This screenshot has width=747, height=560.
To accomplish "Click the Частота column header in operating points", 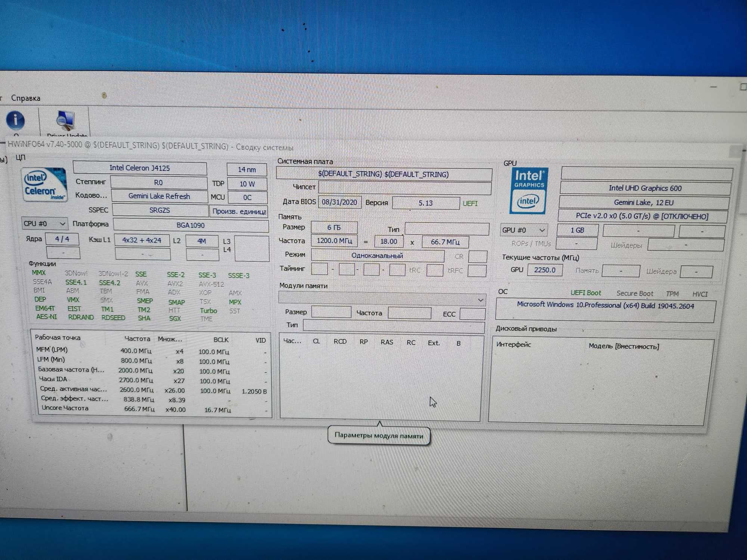I will click(137, 339).
